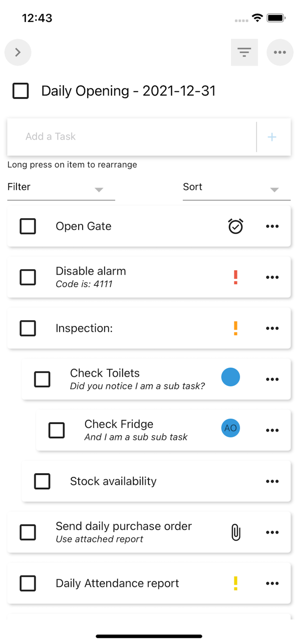This screenshot has width=298, height=644.
Task: Open the options menu for Disable alarm
Action: (x=272, y=277)
